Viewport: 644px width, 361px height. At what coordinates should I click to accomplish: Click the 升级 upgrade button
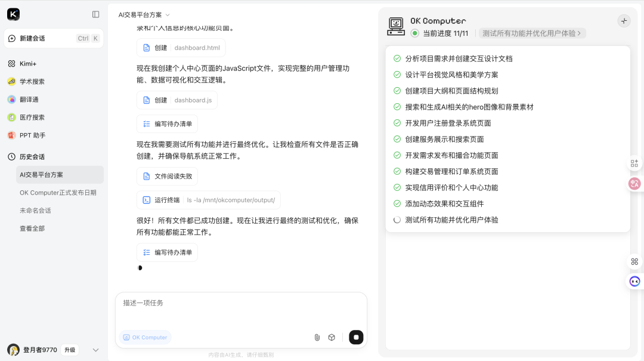tap(70, 350)
